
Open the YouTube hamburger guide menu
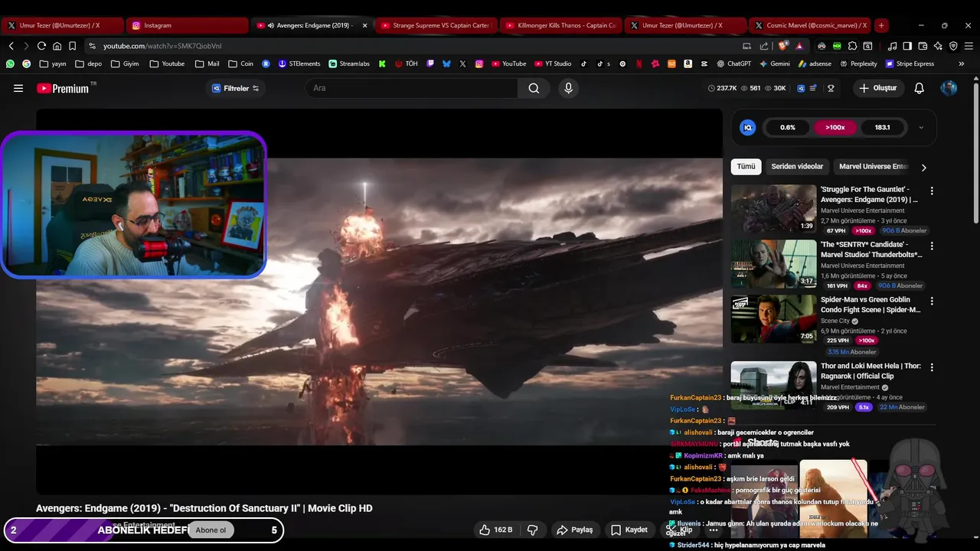click(x=18, y=88)
